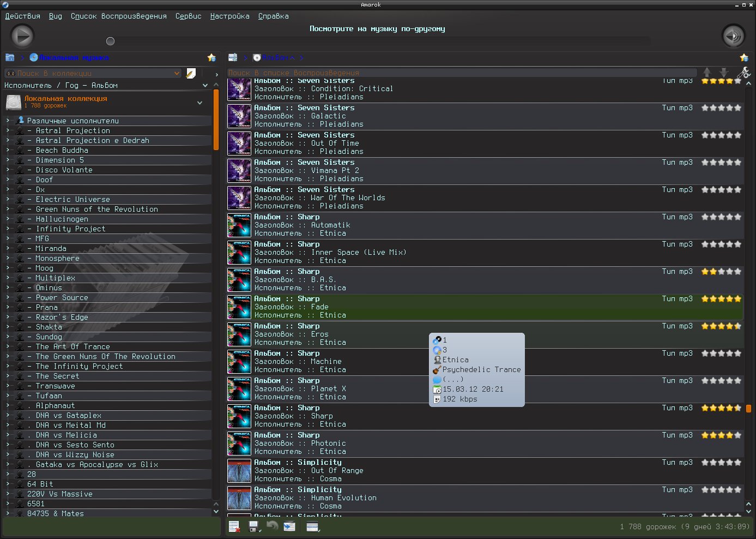Set star rating for track B.A.S.

pos(721,272)
